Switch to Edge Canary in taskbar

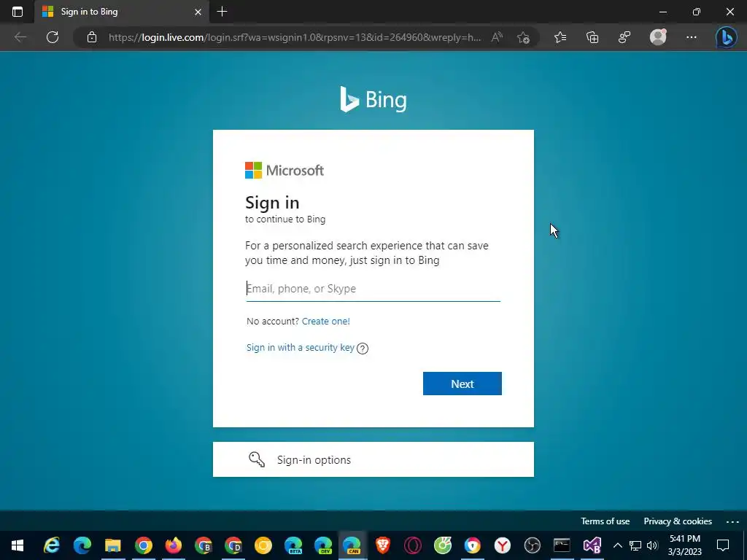click(352, 545)
